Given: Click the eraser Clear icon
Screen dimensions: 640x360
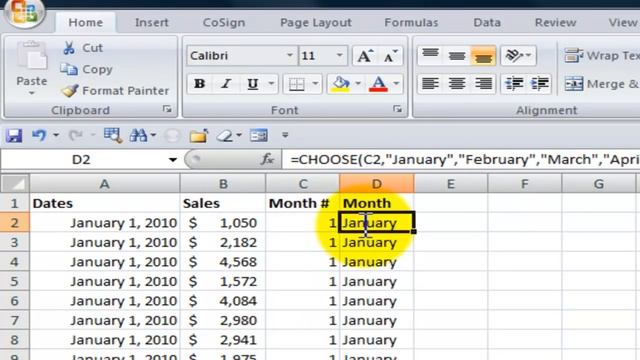Looking at the screenshot, I should click(225, 136).
